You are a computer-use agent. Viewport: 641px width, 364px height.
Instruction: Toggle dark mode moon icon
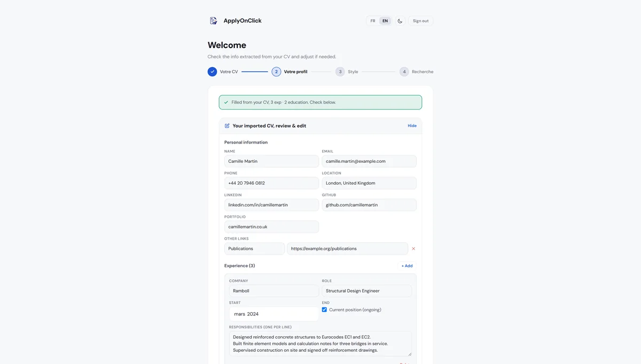400,21
